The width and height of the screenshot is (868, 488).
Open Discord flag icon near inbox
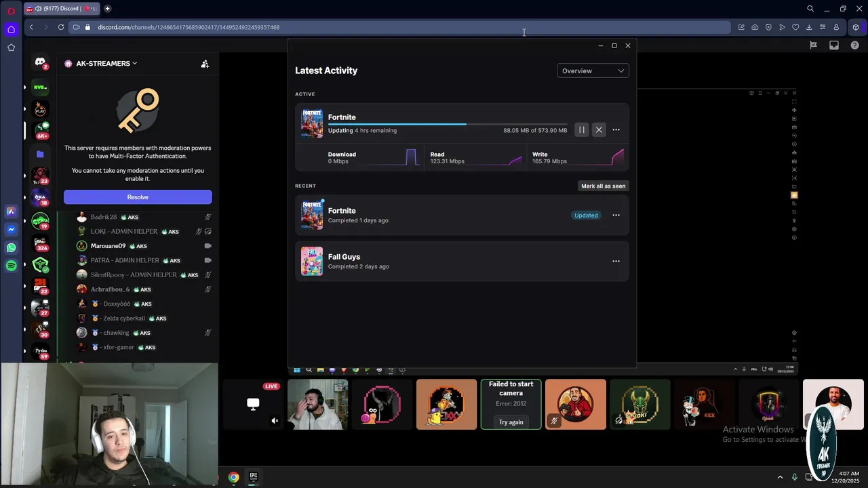pyautogui.click(x=813, y=45)
